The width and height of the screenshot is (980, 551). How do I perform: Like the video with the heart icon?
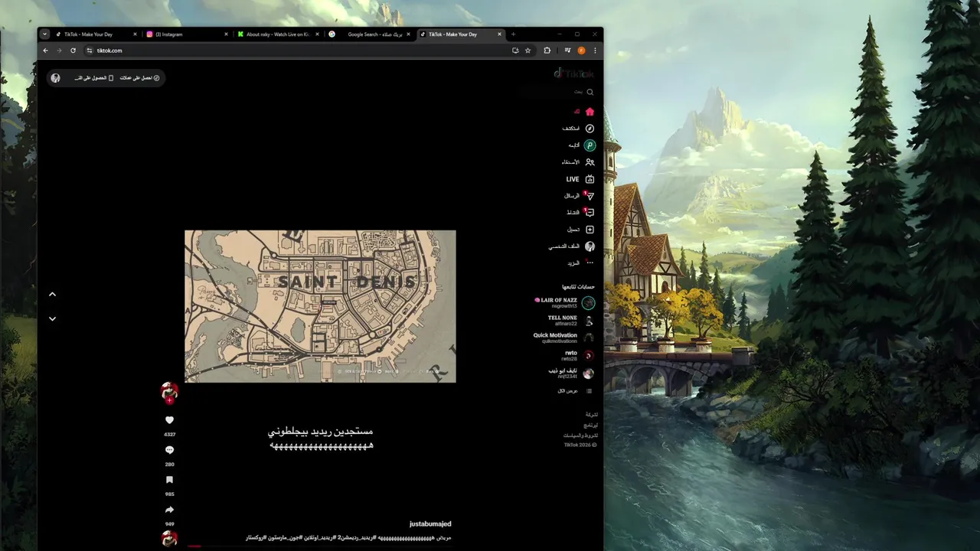coord(169,420)
